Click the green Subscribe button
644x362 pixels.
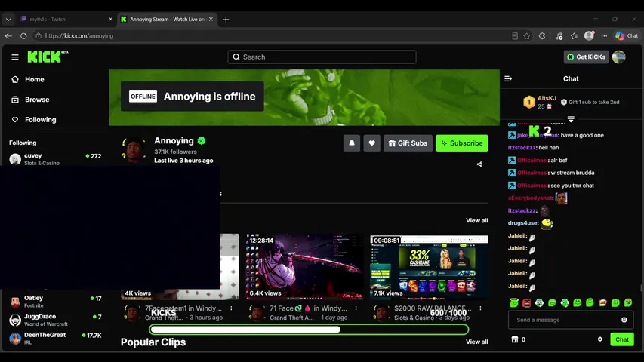click(x=462, y=143)
